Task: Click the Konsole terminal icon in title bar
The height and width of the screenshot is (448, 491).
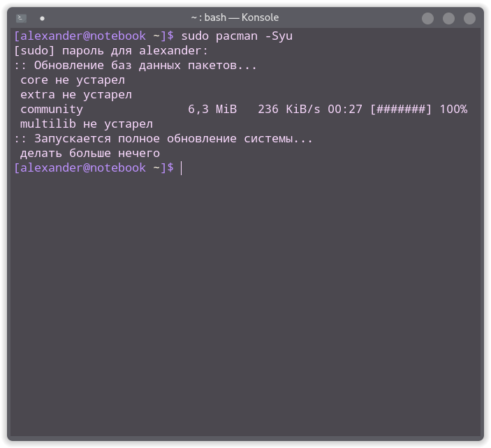Action: pyautogui.click(x=21, y=18)
